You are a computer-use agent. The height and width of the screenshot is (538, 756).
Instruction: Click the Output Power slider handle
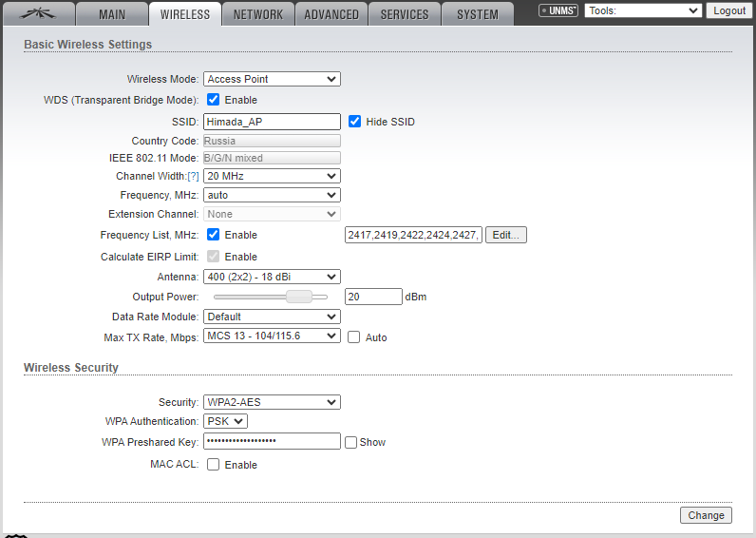coord(299,297)
